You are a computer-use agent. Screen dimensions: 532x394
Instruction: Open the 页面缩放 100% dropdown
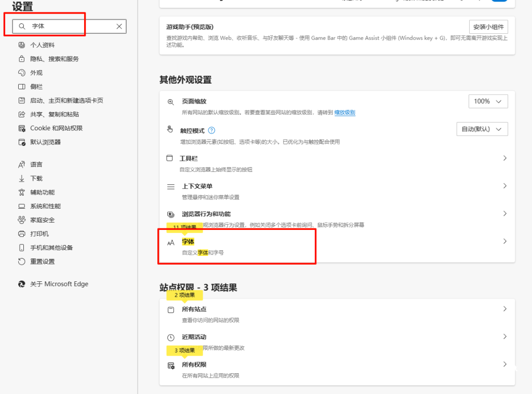pyautogui.click(x=488, y=101)
